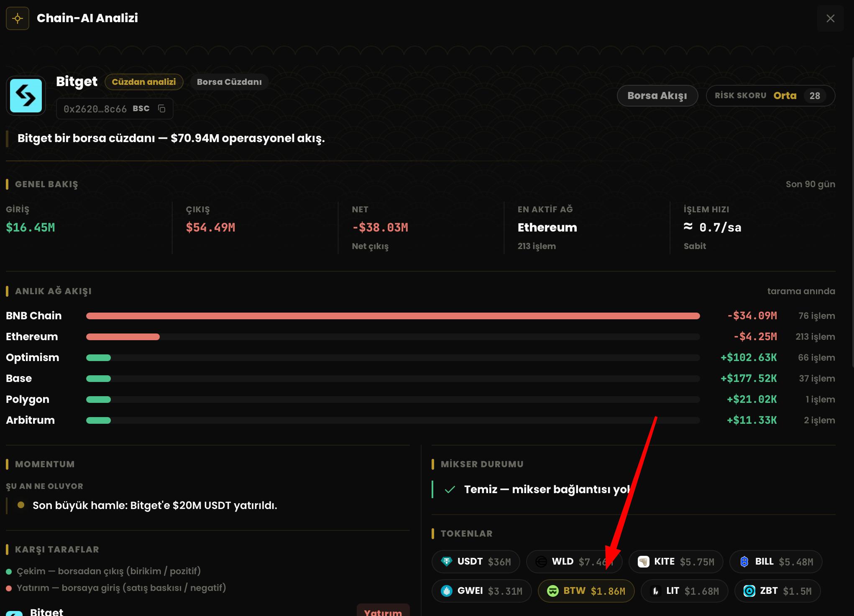Click the BTW token icon
854x616 pixels.
553,591
